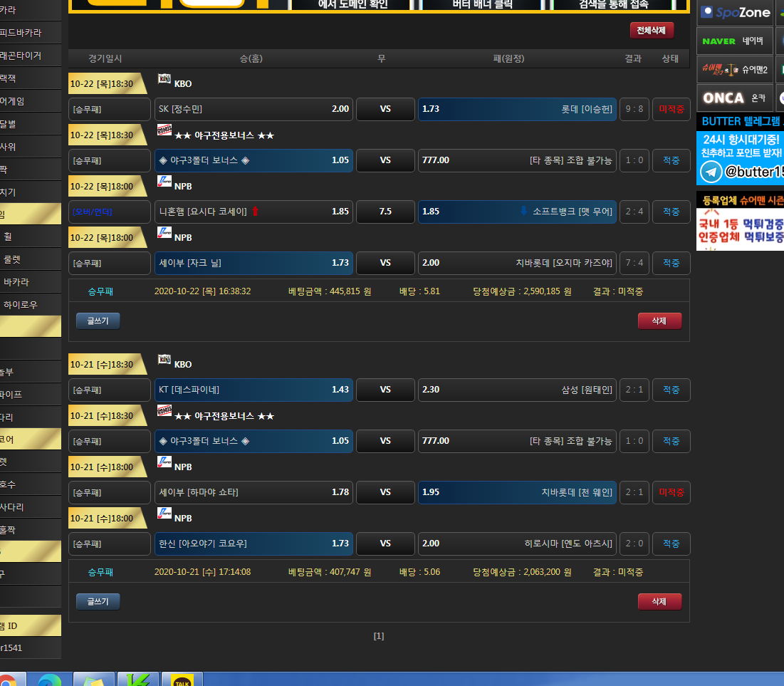784x686 pixels.
Task: Open Microsoft Edge from the taskbar
Action: coord(50,680)
